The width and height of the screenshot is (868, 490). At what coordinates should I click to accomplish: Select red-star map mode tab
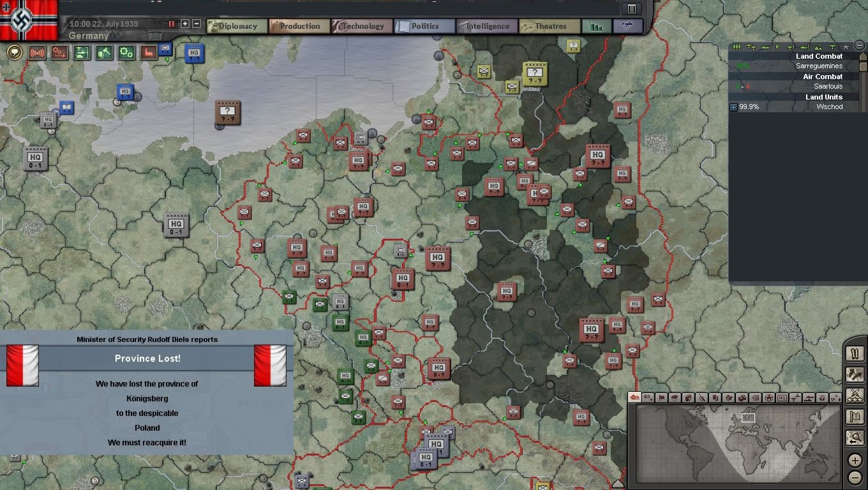point(768,397)
